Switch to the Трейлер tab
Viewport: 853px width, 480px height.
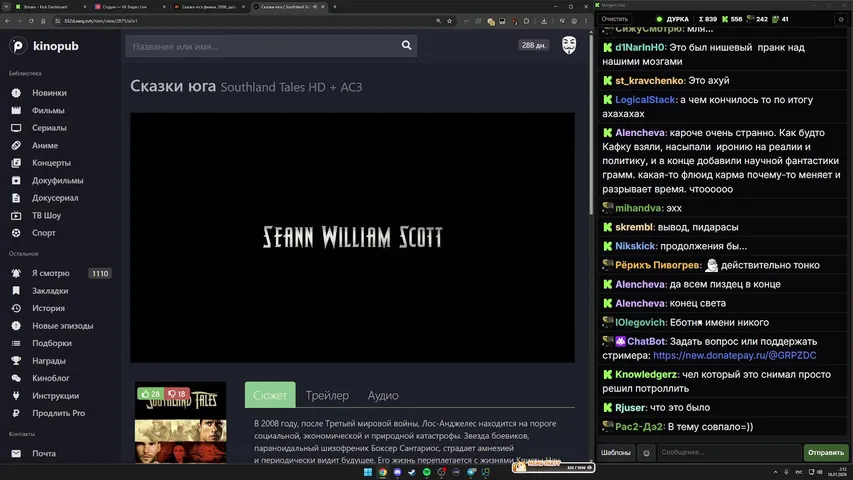pyautogui.click(x=327, y=396)
